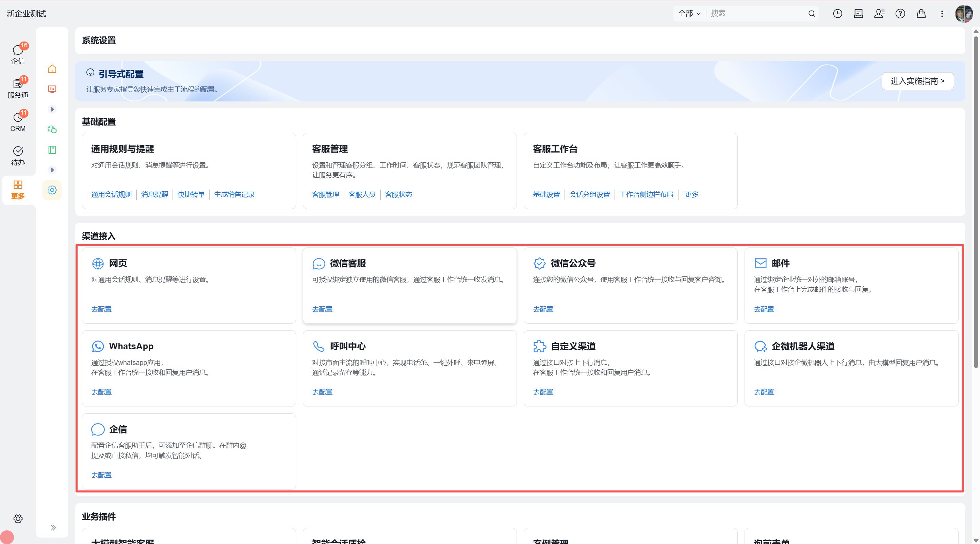
Task: Expand the first triangle arrow in secondary sidebar
Action: coord(52,109)
